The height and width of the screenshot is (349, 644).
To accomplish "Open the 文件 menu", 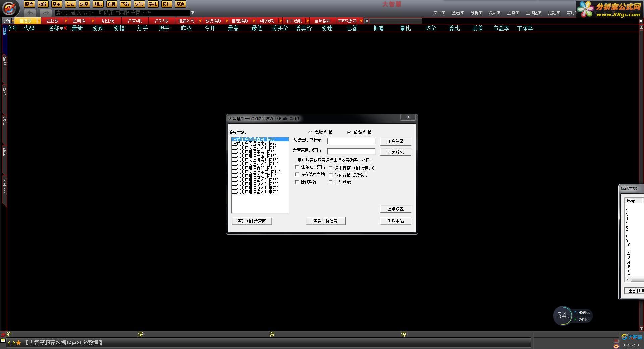I will (x=439, y=13).
